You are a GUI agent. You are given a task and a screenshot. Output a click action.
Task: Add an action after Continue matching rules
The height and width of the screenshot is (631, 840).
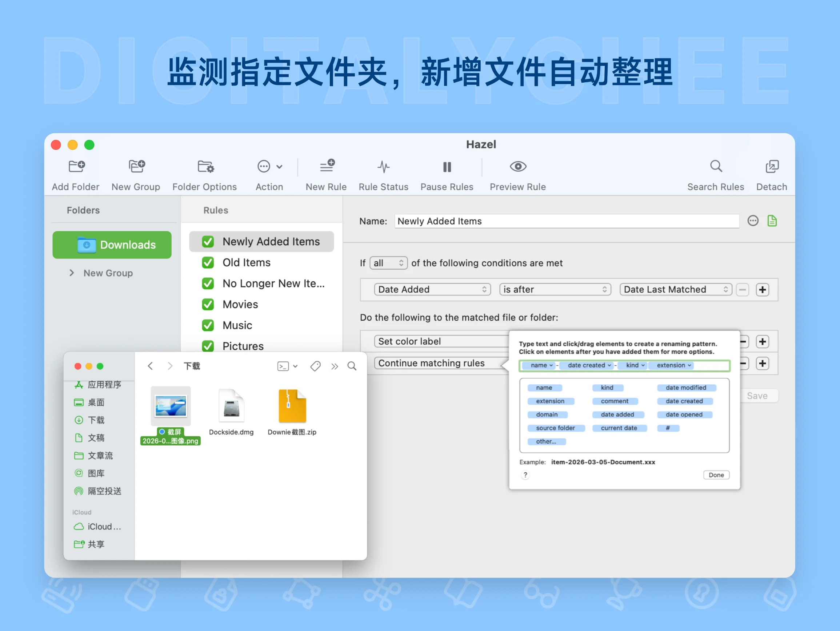pyautogui.click(x=762, y=364)
